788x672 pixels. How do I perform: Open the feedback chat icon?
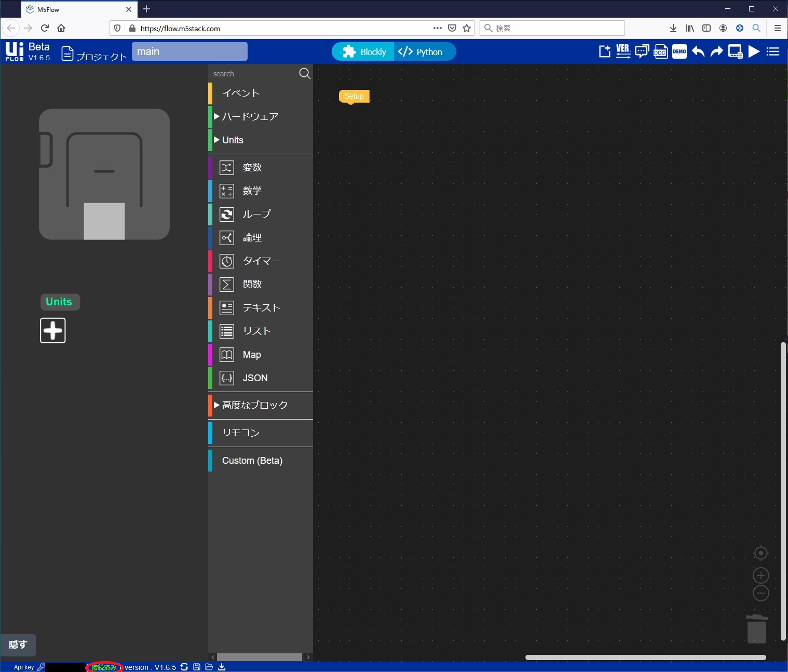pos(642,51)
